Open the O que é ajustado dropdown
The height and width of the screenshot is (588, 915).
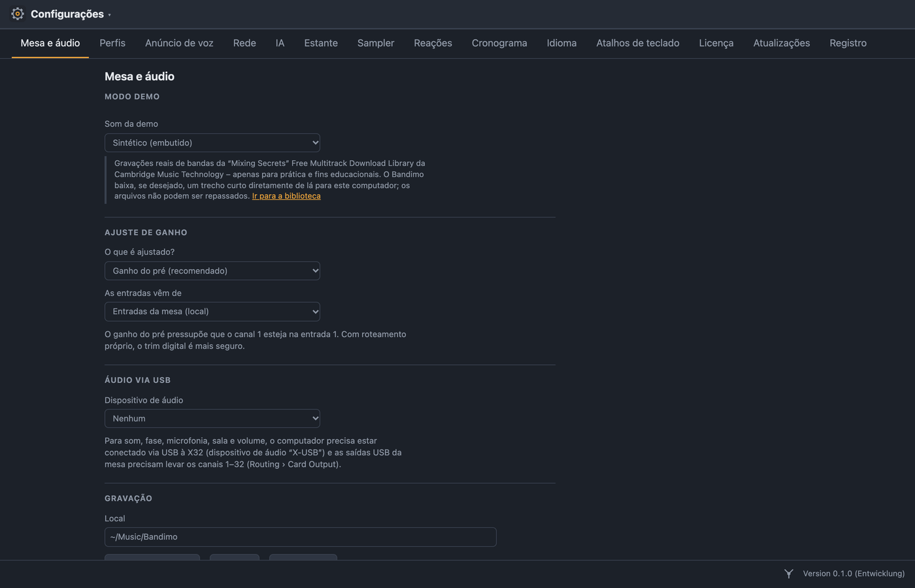212,270
